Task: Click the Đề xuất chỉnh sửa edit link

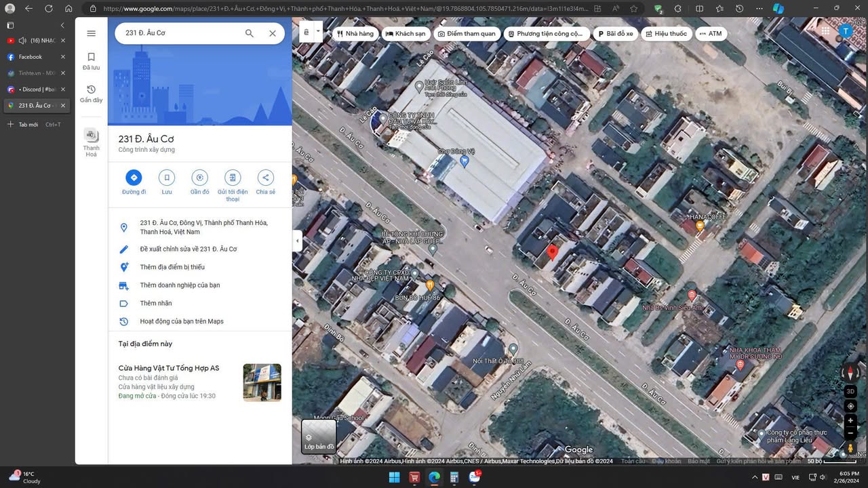Action: point(188,249)
